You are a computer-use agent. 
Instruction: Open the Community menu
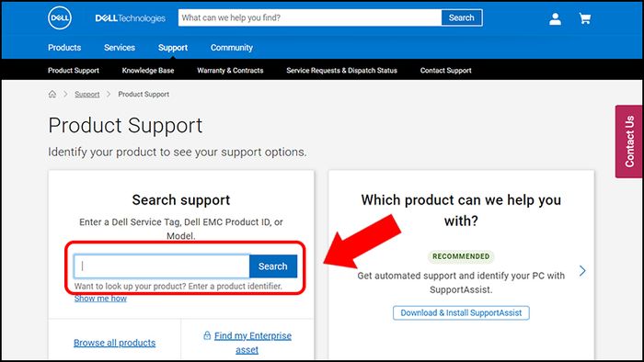coord(232,48)
